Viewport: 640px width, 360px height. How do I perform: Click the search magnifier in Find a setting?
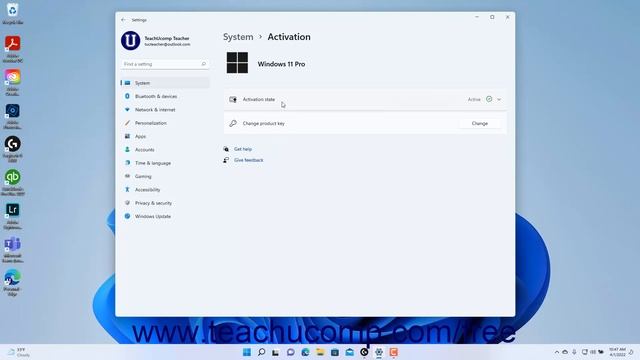click(203, 64)
